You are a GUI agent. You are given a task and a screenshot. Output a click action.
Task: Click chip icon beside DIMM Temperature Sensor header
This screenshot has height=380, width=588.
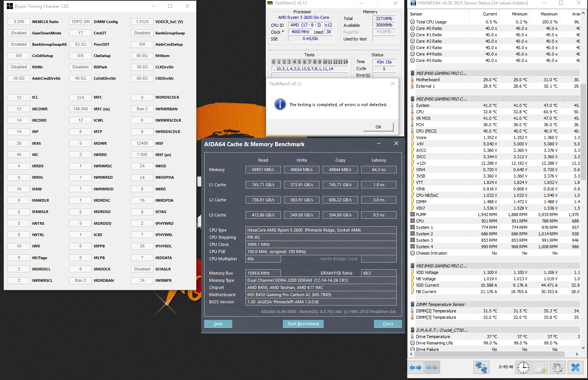point(413,304)
